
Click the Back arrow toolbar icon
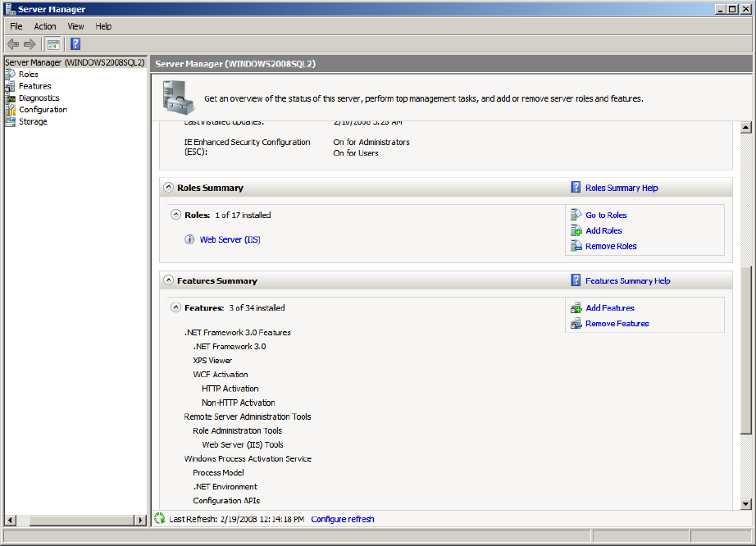click(13, 44)
